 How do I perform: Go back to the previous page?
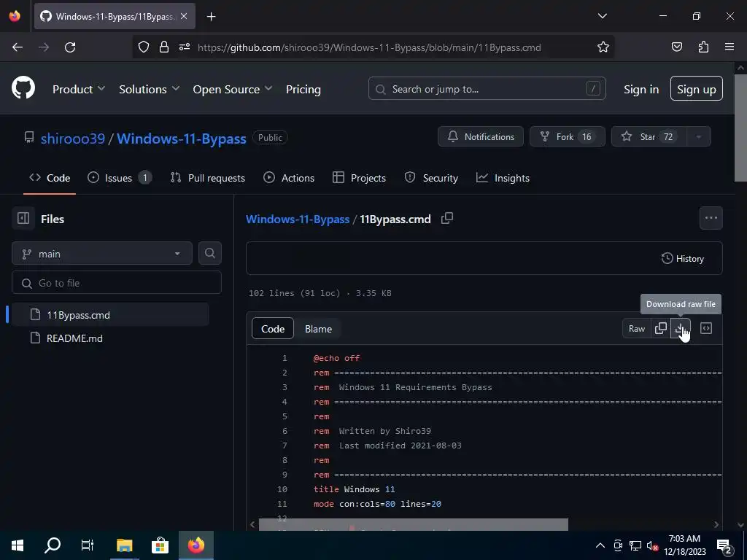pyautogui.click(x=18, y=47)
